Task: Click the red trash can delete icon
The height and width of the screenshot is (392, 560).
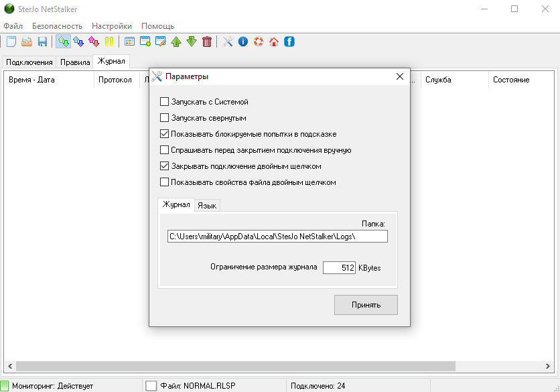Action: coord(207,42)
